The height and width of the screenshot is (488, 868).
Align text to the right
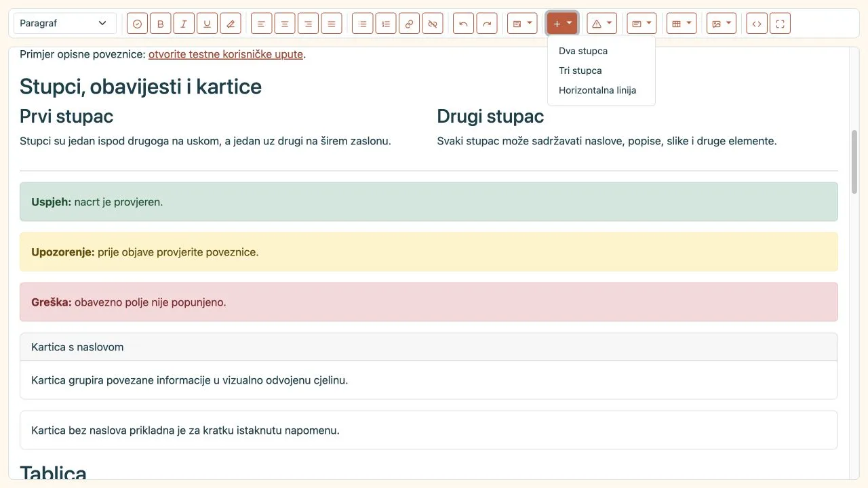pyautogui.click(x=309, y=24)
